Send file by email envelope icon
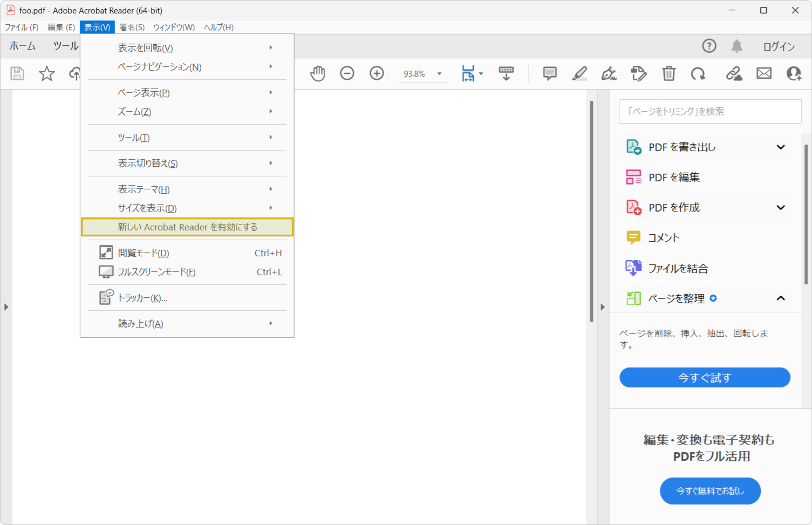812x525 pixels. [x=764, y=73]
